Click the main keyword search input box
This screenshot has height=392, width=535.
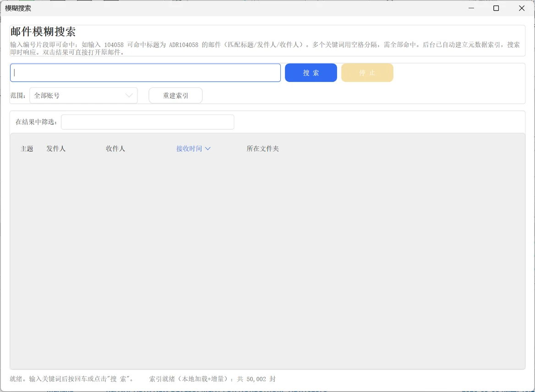pyautogui.click(x=145, y=73)
